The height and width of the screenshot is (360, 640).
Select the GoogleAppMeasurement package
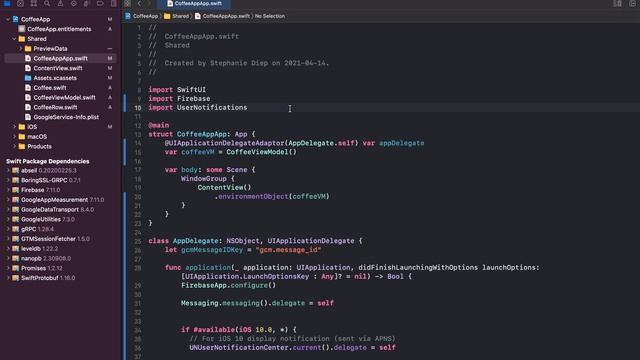point(60,200)
